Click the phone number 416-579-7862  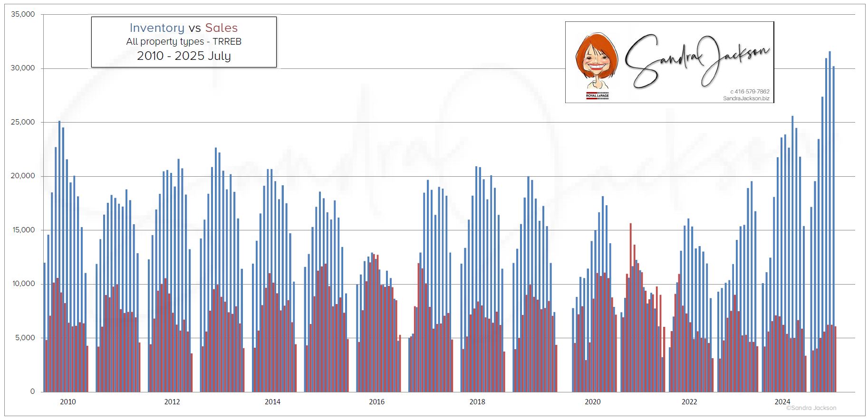(752, 92)
